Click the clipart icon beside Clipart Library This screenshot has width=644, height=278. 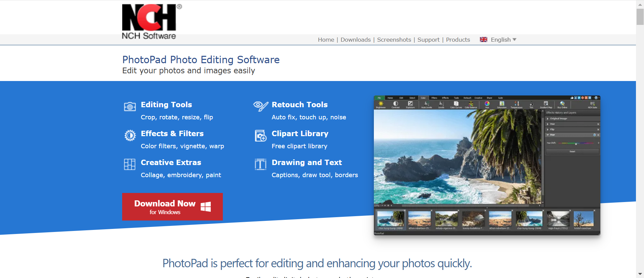(261, 135)
